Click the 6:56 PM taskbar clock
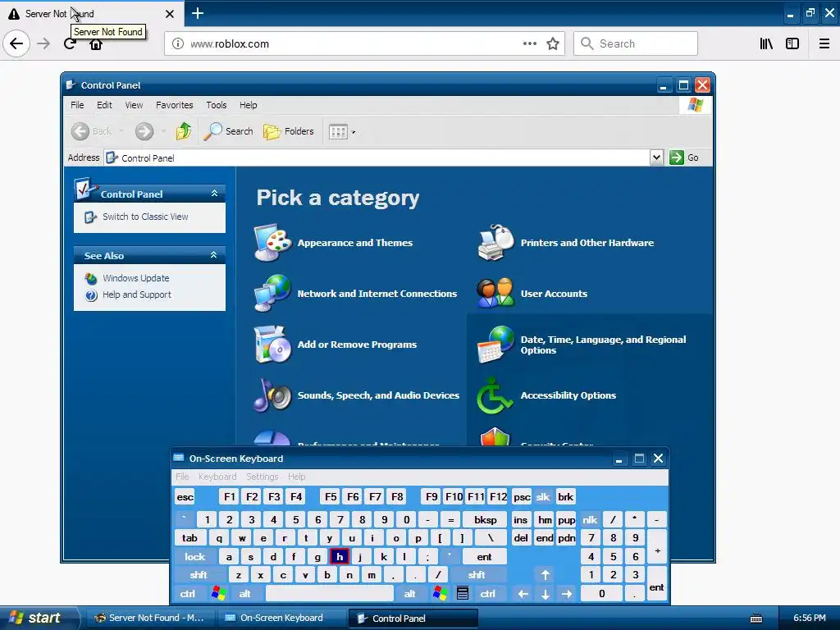Image resolution: width=840 pixels, height=630 pixels. pos(809,618)
